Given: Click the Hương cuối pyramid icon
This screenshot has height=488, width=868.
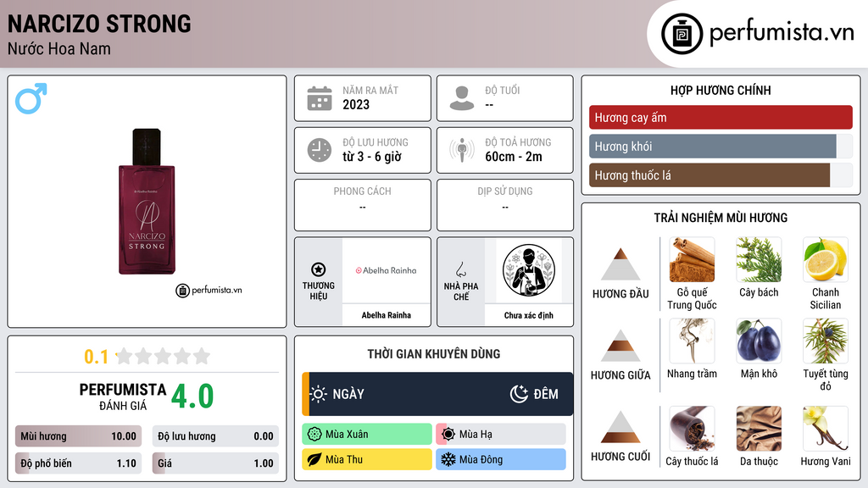Looking at the screenshot, I should click(x=620, y=427).
